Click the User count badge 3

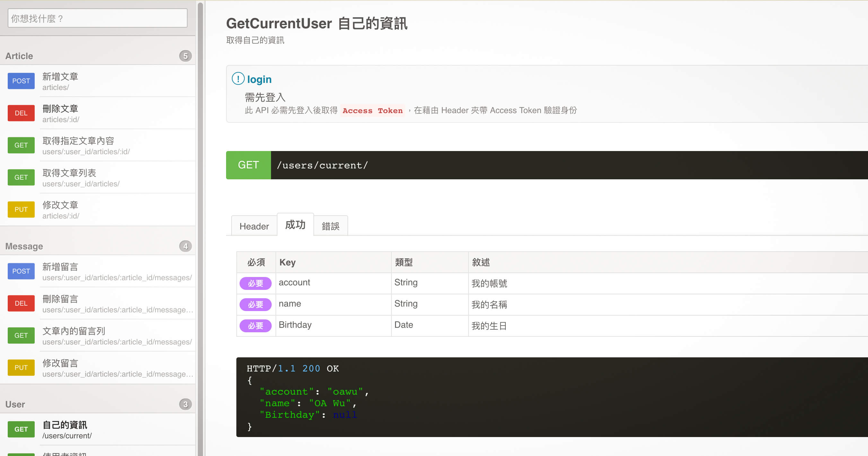pyautogui.click(x=185, y=404)
